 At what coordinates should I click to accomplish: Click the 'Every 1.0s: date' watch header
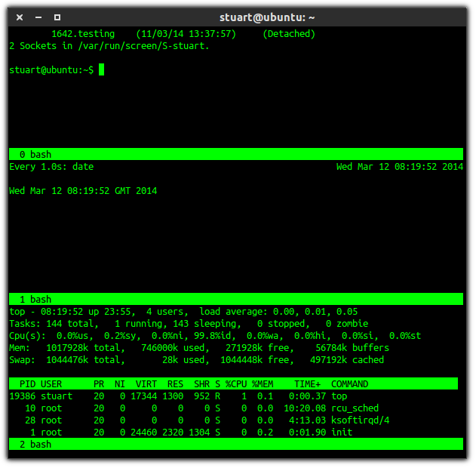(x=51, y=166)
